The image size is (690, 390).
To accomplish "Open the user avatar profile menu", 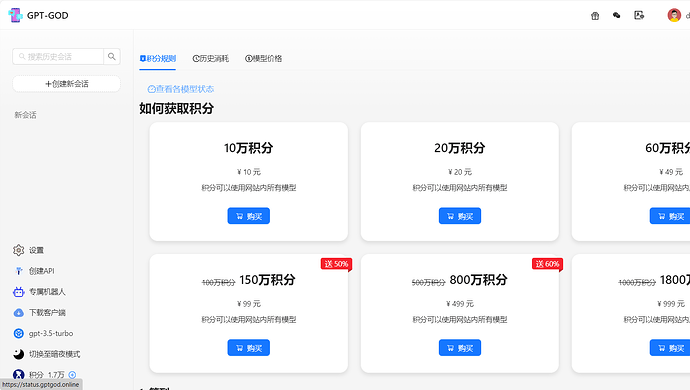I will pos(674,15).
